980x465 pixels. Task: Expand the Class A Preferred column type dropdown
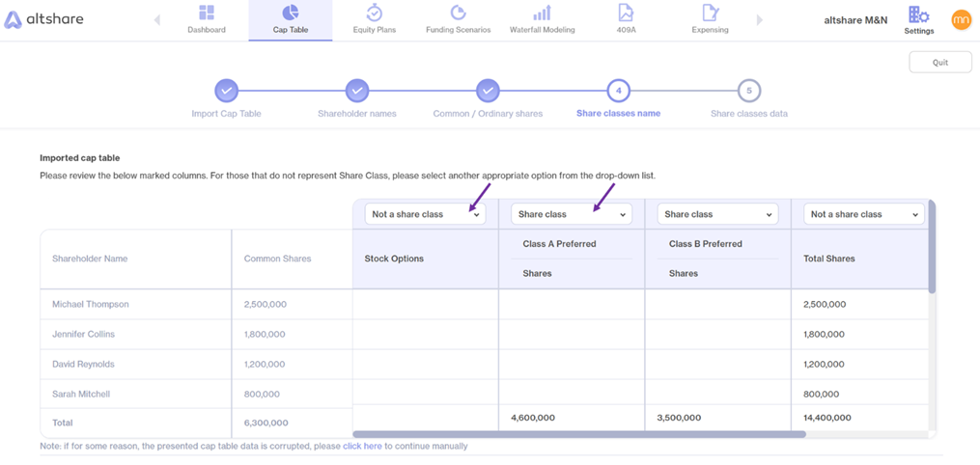572,214
